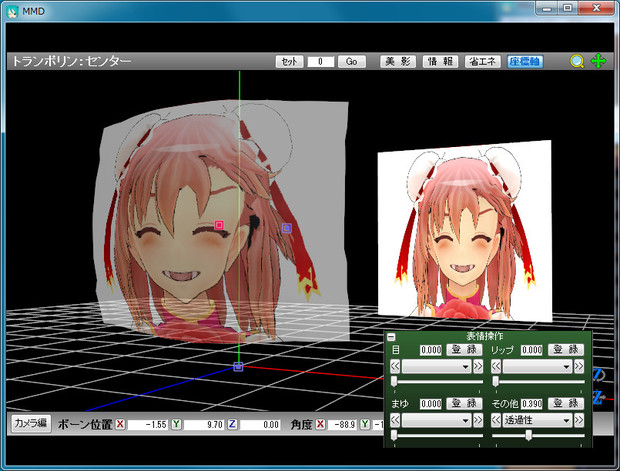Click the 目 morph slider handle

click(394, 381)
